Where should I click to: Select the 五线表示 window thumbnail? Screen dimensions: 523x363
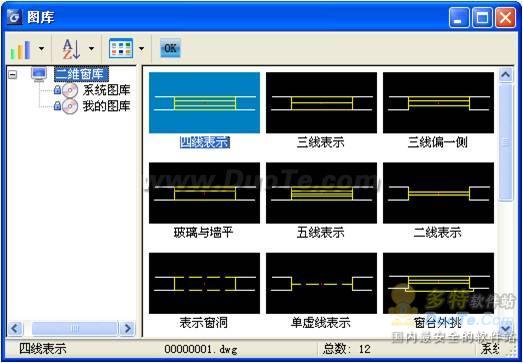point(322,193)
